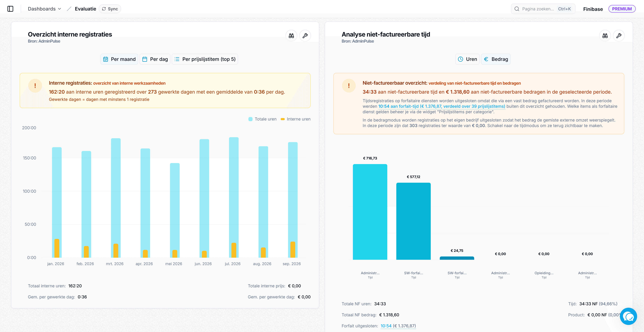Open the forfait-tijd link in the warning
The height and width of the screenshot is (332, 644).
(442, 106)
